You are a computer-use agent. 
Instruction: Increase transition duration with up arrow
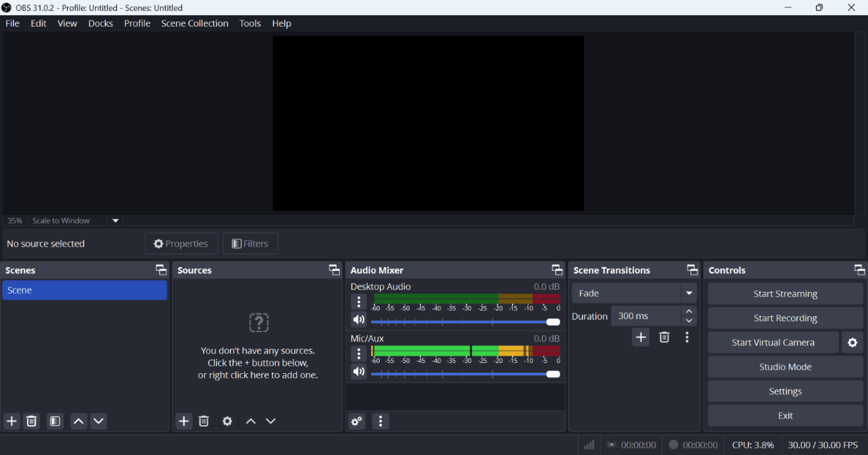pos(689,312)
